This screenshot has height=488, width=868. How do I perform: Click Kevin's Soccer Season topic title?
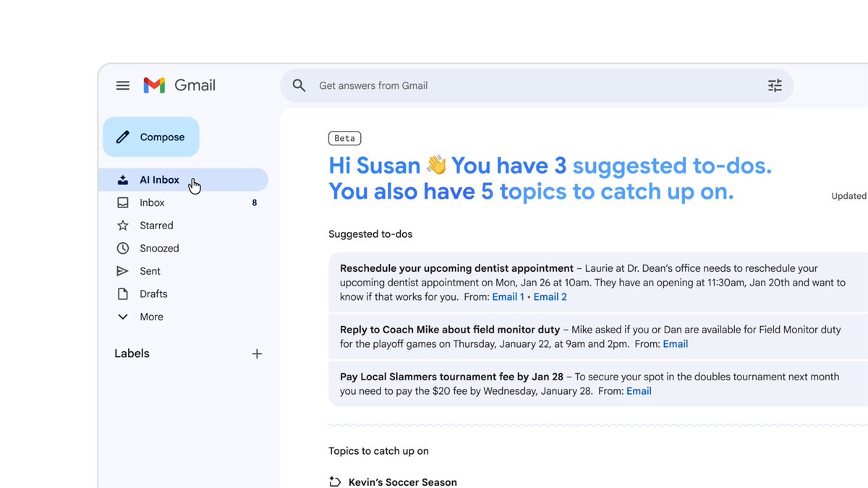click(403, 482)
